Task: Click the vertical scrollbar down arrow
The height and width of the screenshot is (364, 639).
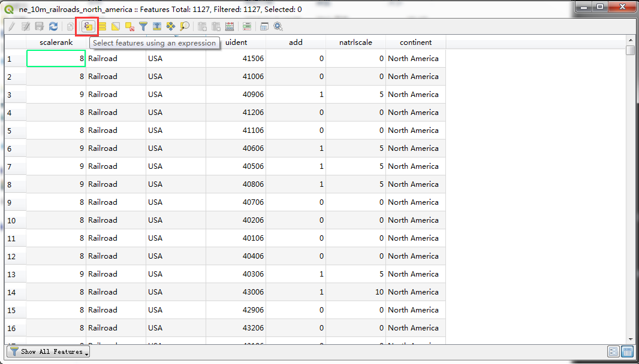Action: click(x=631, y=339)
